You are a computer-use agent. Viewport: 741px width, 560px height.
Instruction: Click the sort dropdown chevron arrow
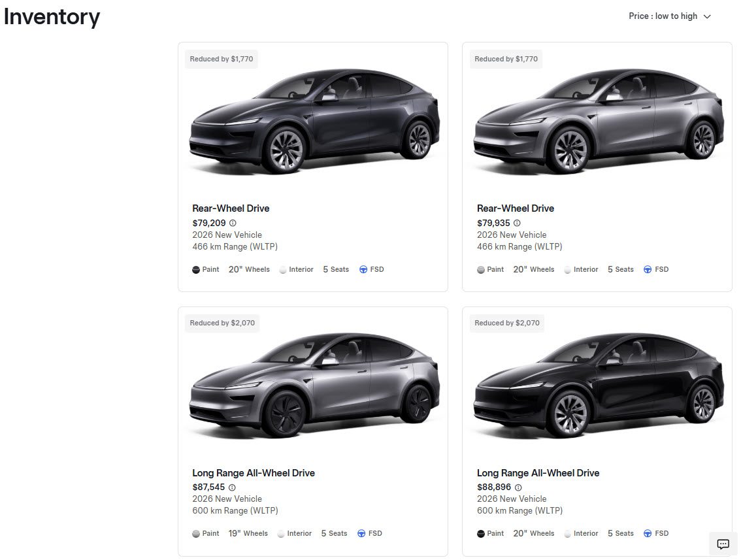pos(707,16)
